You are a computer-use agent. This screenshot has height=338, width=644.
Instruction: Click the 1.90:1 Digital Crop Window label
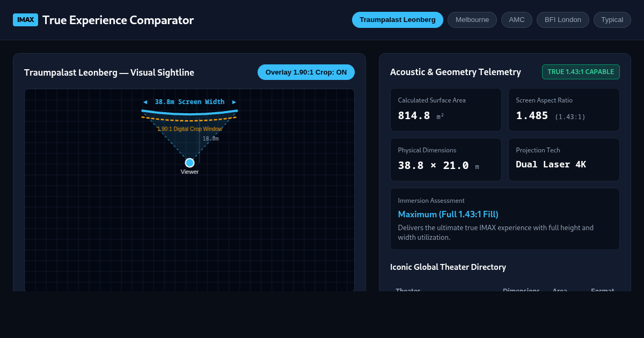189,129
